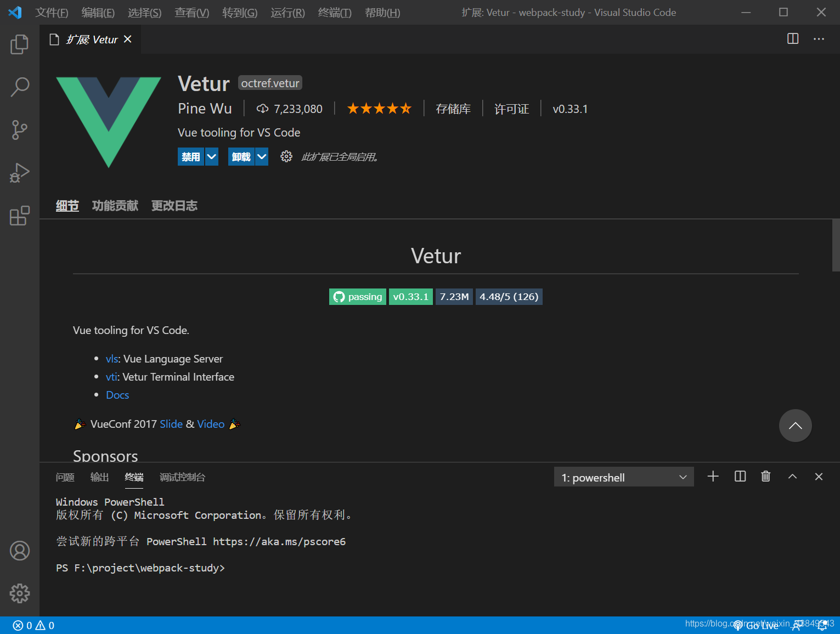Viewport: 840px width, 634px height.
Task: Click the feedback icon in status bar
Action: point(797,625)
